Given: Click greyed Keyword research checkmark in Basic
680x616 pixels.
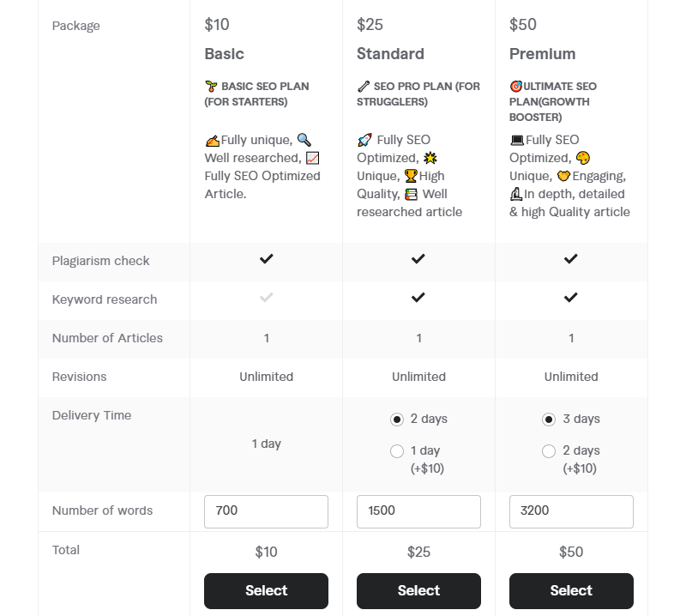Looking at the screenshot, I should [x=266, y=298].
